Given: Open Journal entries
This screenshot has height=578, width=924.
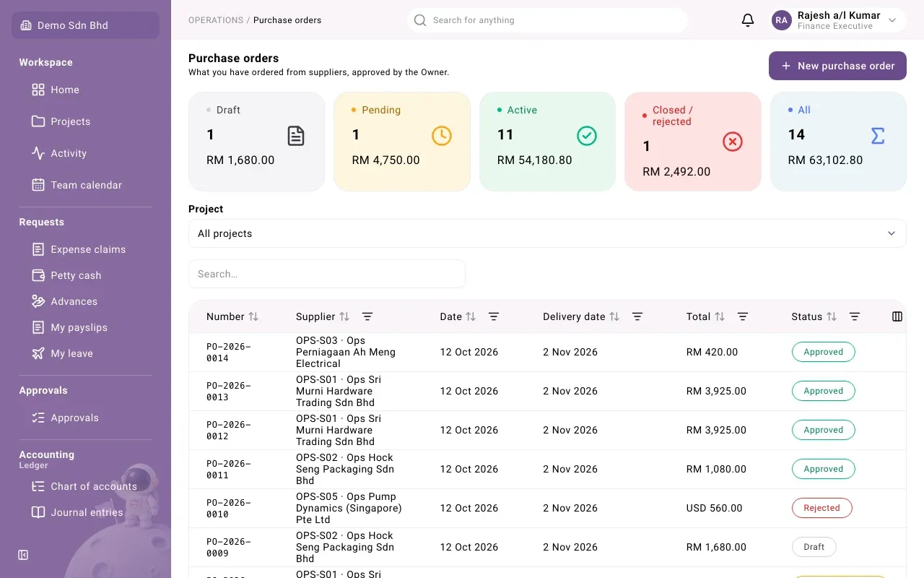Looking at the screenshot, I should point(85,512).
